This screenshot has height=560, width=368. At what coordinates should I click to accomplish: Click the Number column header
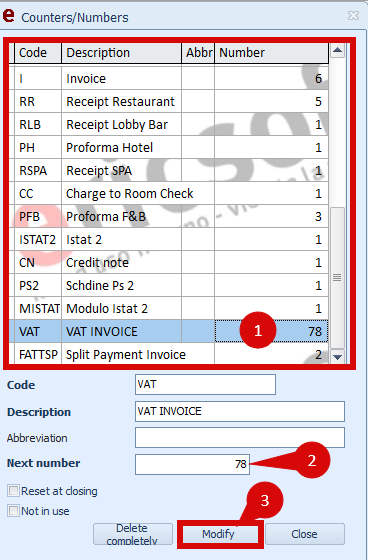271,53
